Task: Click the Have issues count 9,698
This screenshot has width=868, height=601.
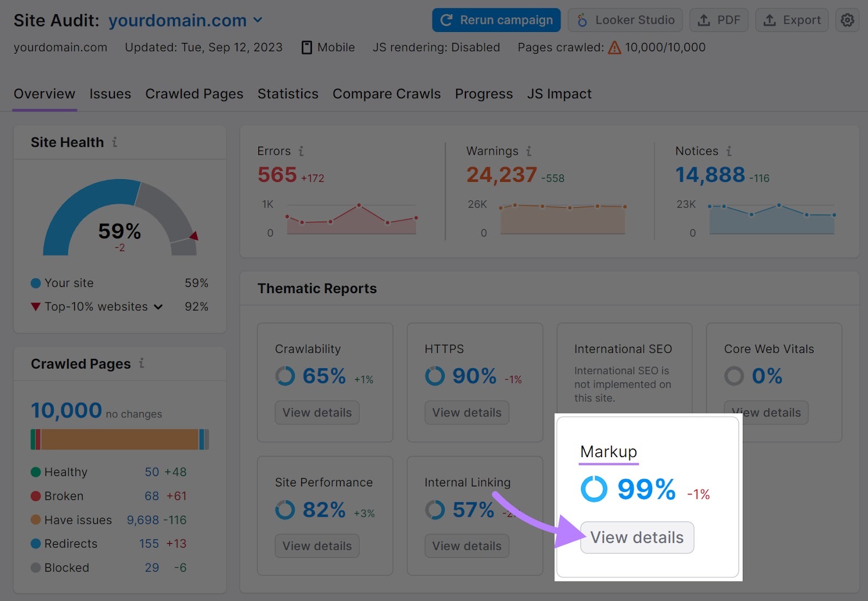Action: coord(143,520)
